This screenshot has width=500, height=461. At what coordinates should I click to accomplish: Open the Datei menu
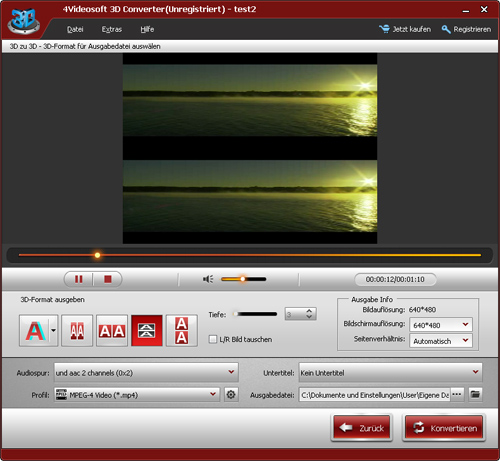(75, 29)
